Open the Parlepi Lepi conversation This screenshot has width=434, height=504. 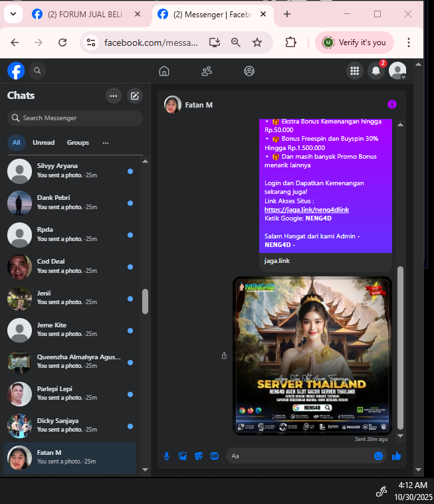[x=70, y=394]
